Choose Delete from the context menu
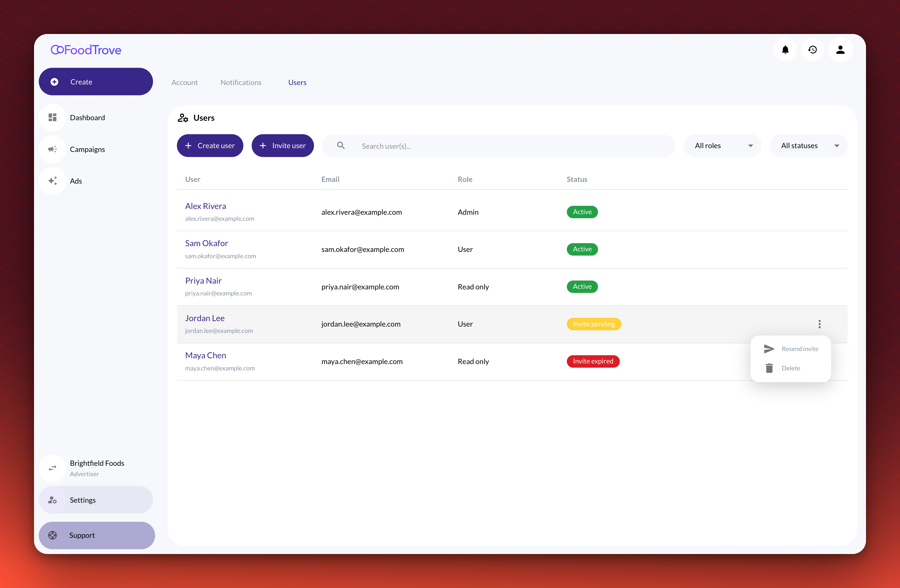 click(x=791, y=368)
